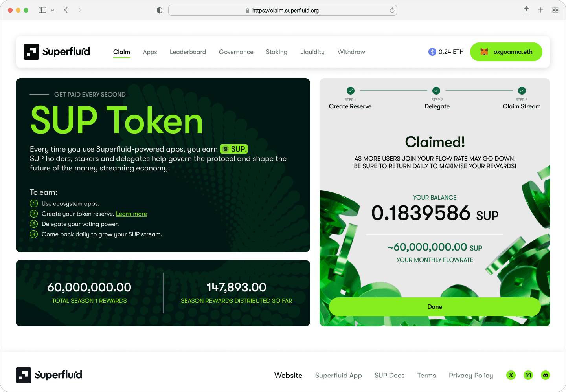Go to the Staking tab
Image resolution: width=566 pixels, height=392 pixels.
[277, 52]
